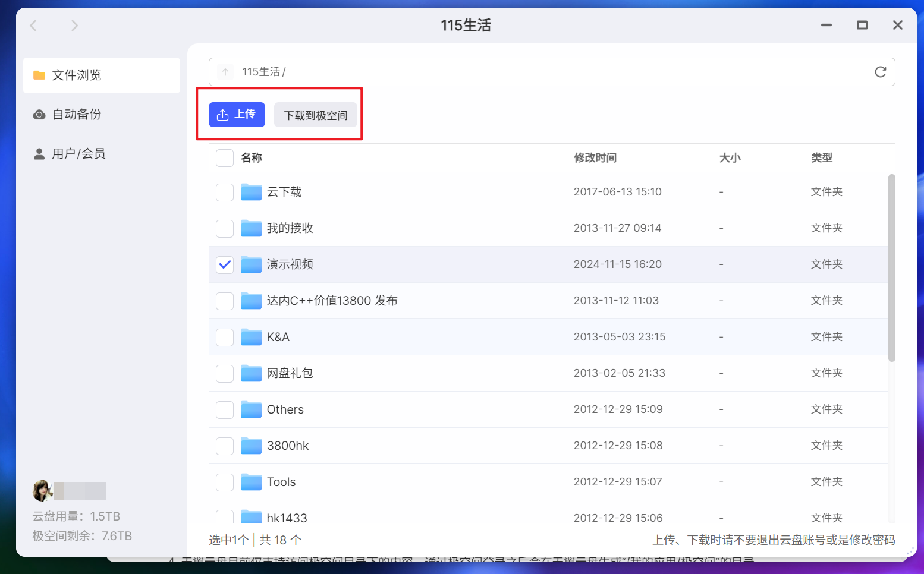Check the box for 3800hk
The height and width of the screenshot is (574, 924).
[x=225, y=446]
